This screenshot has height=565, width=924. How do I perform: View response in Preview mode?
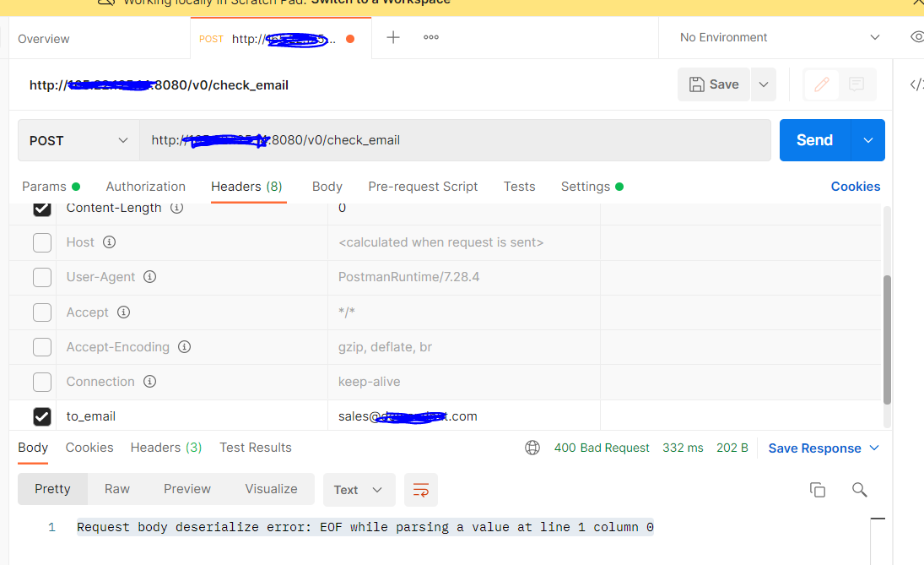(186, 489)
